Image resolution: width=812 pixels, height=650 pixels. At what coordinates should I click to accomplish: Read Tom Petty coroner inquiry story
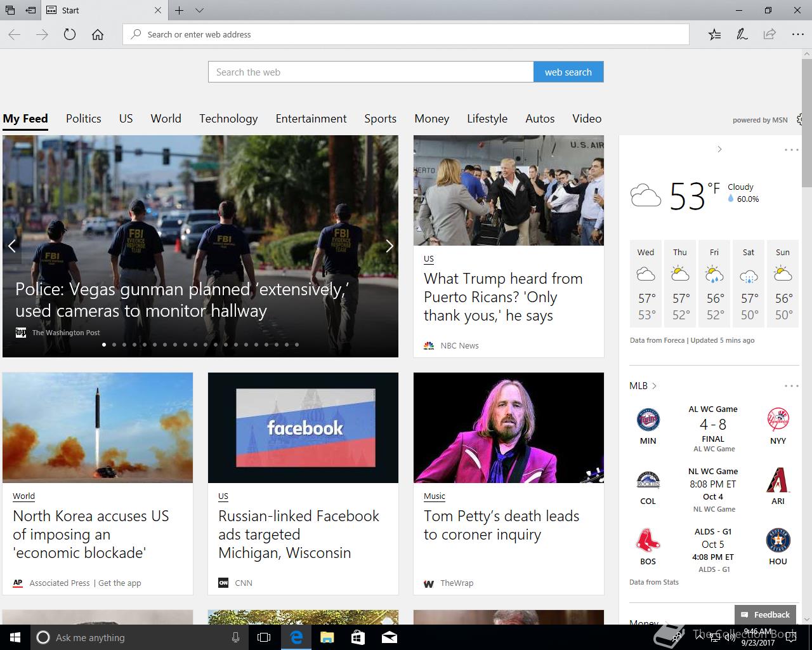[x=502, y=525]
